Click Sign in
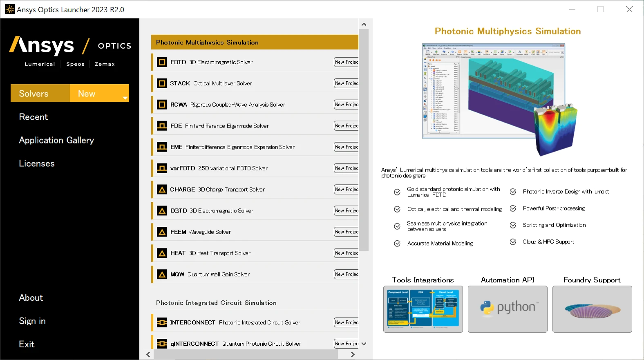 tap(32, 321)
